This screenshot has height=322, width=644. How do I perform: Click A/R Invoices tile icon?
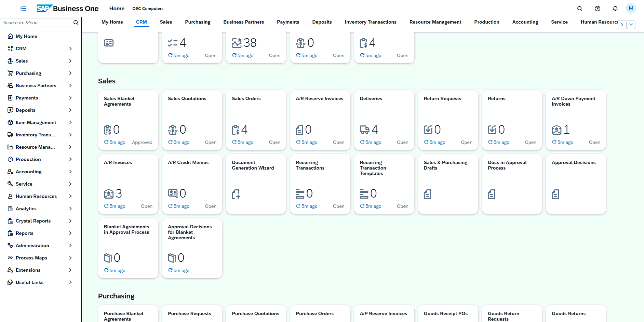click(x=109, y=194)
